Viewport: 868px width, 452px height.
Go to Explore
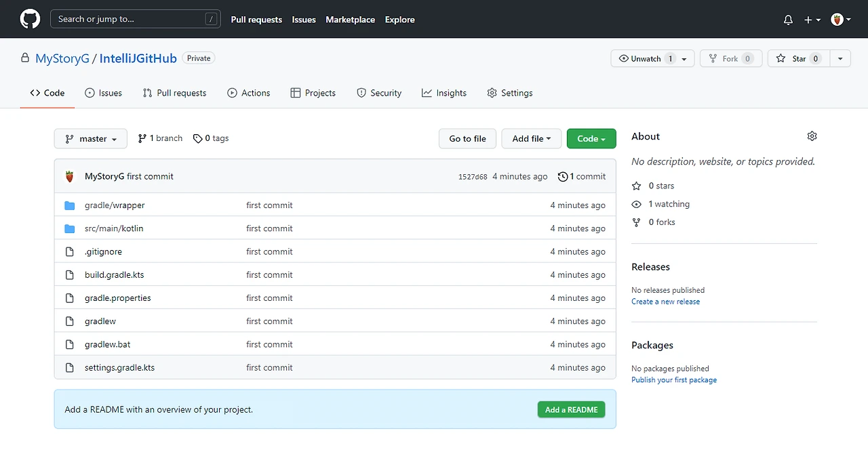point(399,20)
